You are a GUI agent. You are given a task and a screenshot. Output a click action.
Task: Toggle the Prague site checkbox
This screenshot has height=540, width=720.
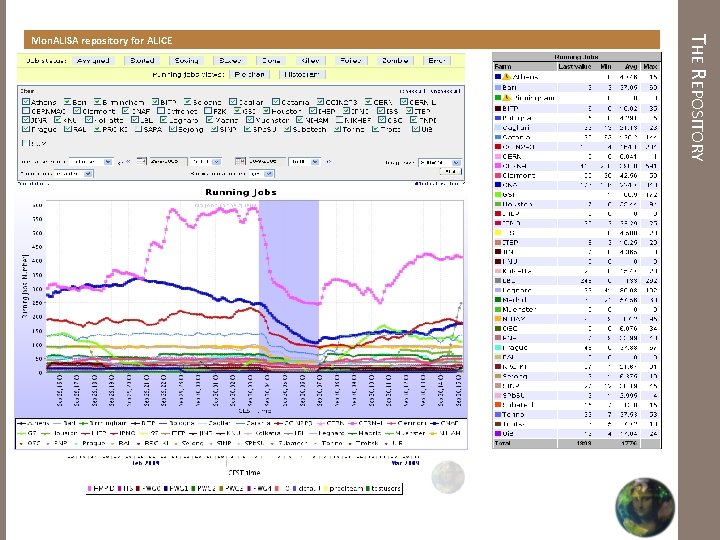click(x=26, y=129)
